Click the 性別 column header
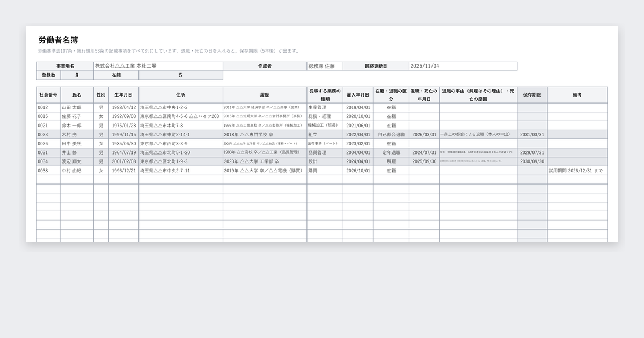This screenshot has width=644, height=338. [x=101, y=95]
